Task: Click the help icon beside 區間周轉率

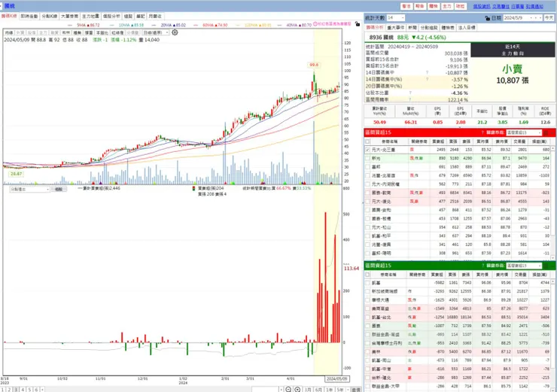Action: 410,99
